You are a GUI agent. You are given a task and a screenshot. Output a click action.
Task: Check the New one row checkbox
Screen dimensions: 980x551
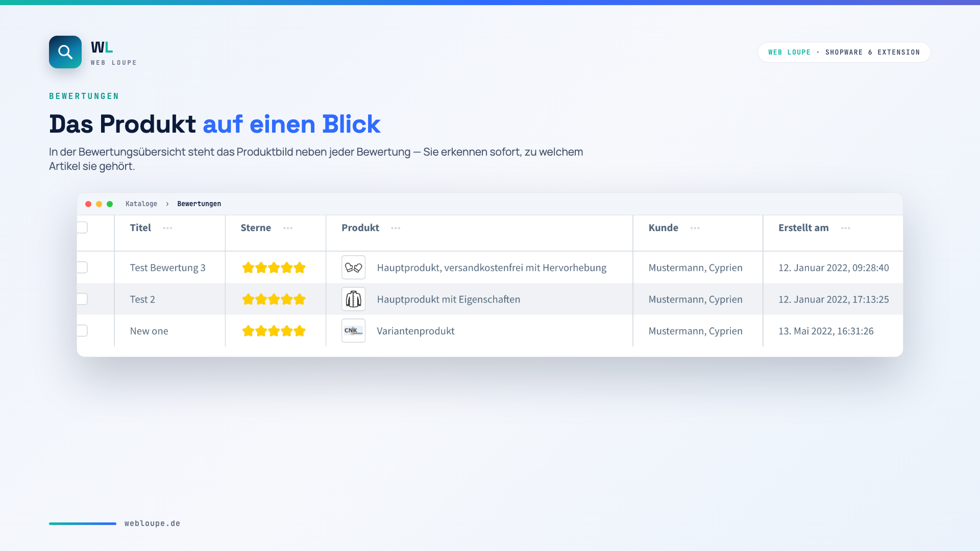tap(82, 331)
